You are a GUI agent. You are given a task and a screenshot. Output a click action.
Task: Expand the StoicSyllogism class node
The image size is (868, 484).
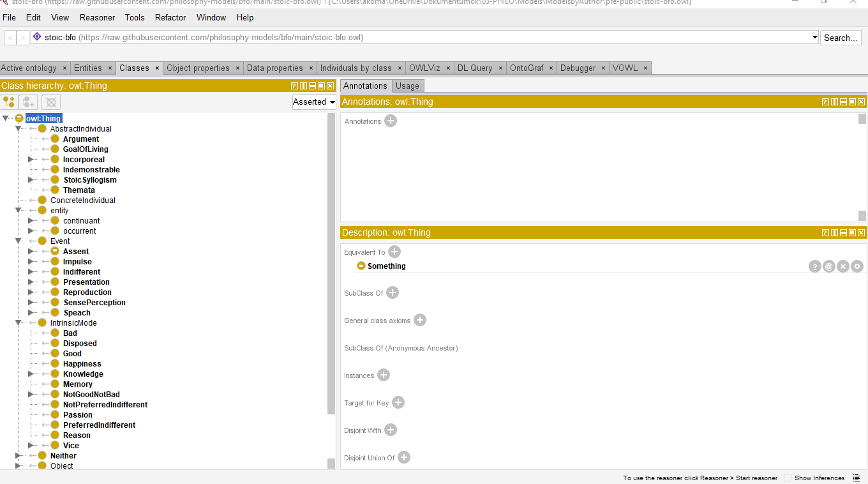31,180
